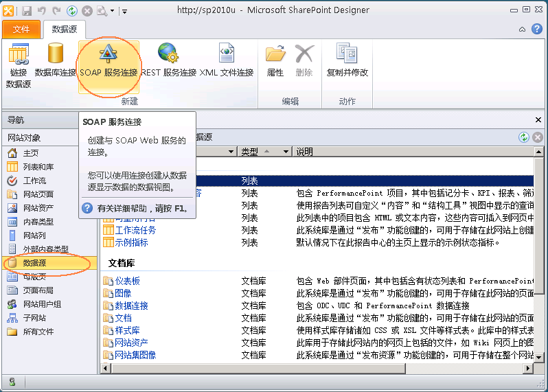Click the vertical scrollbar down arrow
Viewport: 548px width, 392px height.
(538, 357)
